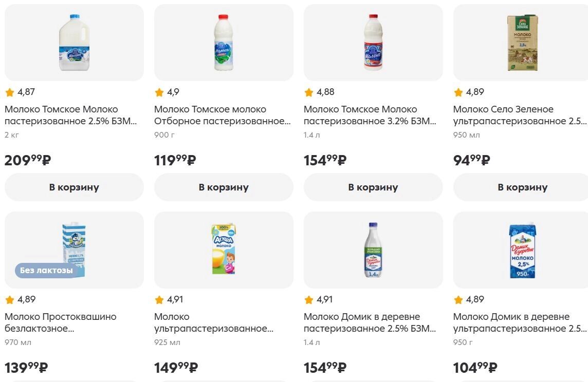Open the Томское Молоко 2 кг jug image
Image resolution: width=588 pixels, height=382 pixels.
(74, 43)
